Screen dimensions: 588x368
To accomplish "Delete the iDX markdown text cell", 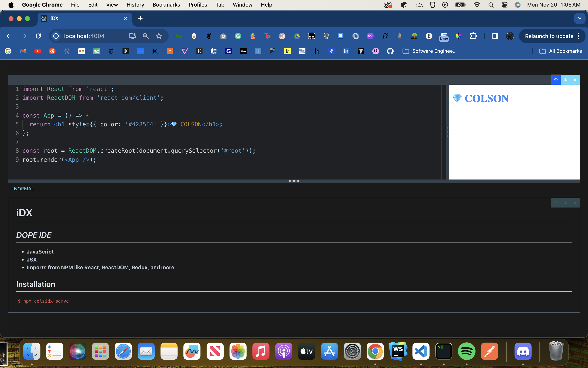I will coord(575,203).
